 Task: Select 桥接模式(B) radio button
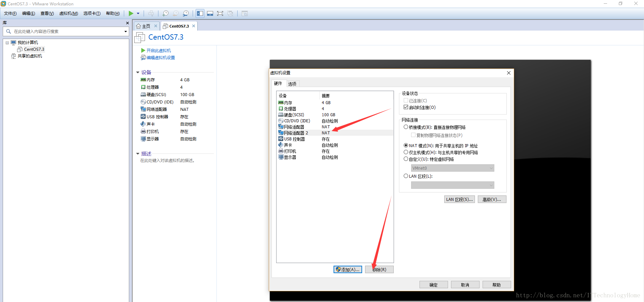pyautogui.click(x=406, y=127)
